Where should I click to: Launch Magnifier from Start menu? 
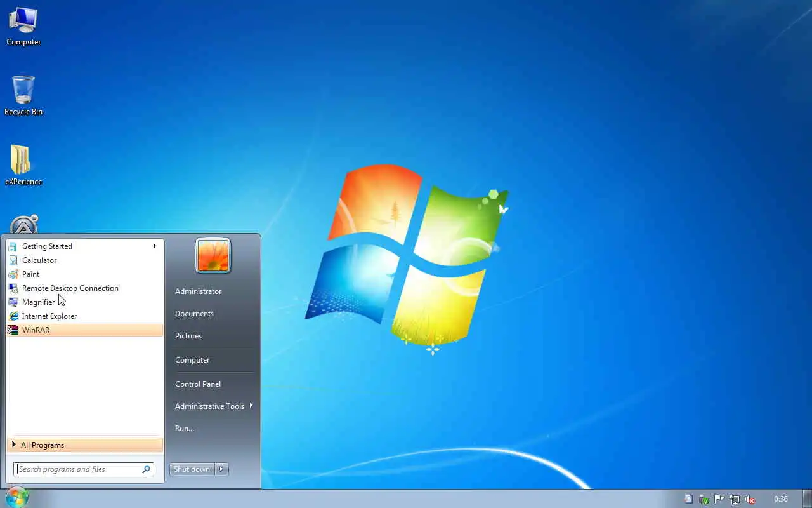(x=85, y=302)
